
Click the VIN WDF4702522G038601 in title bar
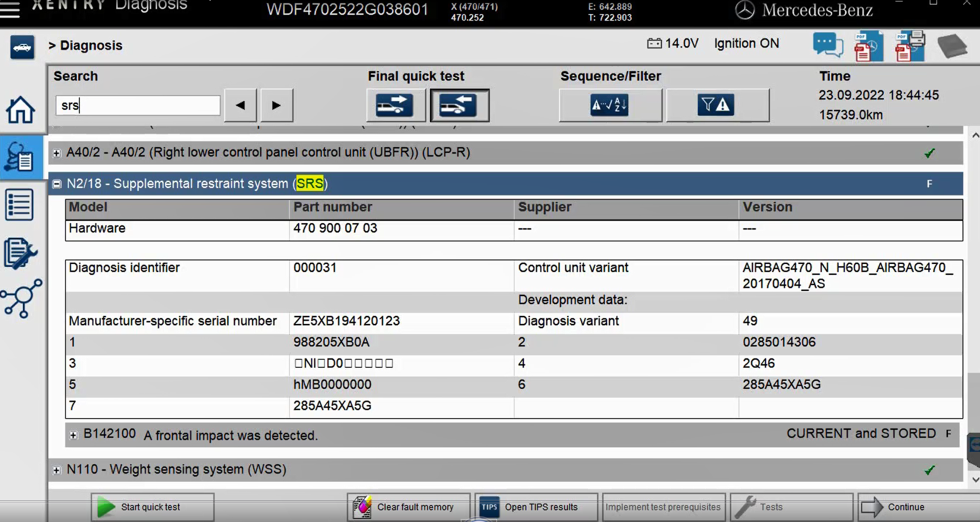tap(348, 10)
